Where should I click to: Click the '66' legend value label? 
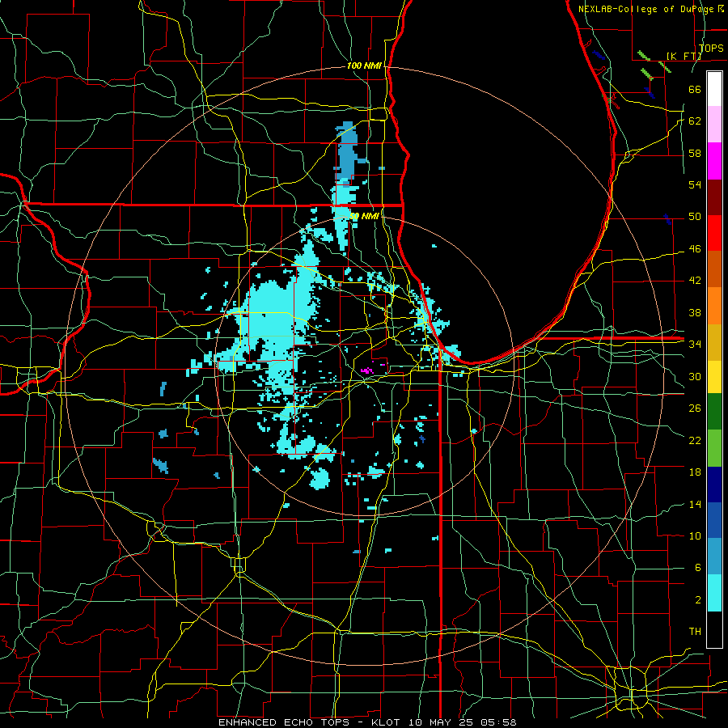695,89
